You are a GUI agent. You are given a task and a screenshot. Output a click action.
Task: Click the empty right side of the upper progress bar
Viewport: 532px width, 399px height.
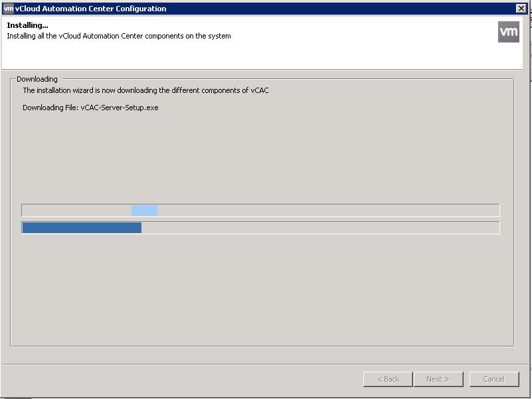tap(328, 210)
